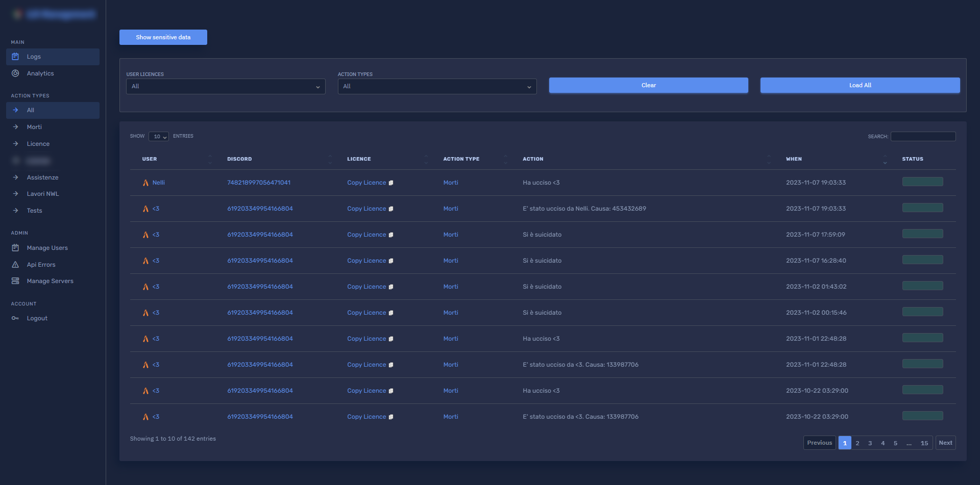Image resolution: width=980 pixels, height=485 pixels.
Task: Click the Api Errors warning triangle icon
Action: click(15, 265)
